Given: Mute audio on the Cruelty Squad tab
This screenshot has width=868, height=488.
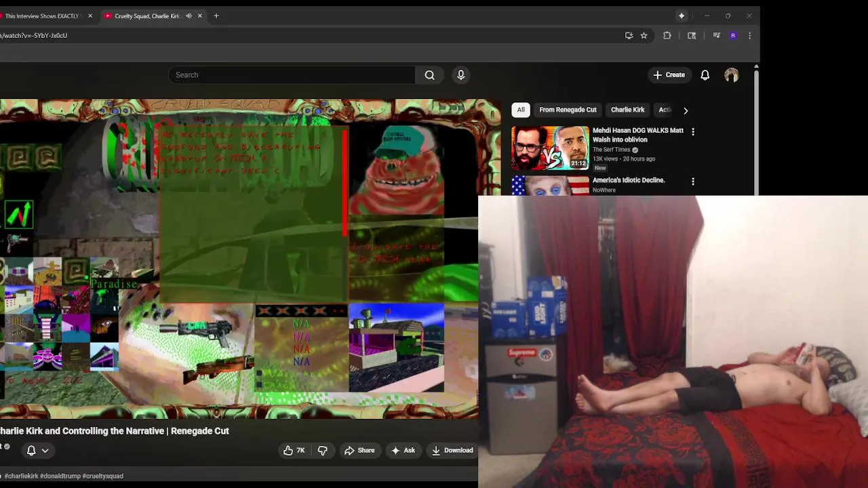Looking at the screenshot, I should [x=189, y=16].
